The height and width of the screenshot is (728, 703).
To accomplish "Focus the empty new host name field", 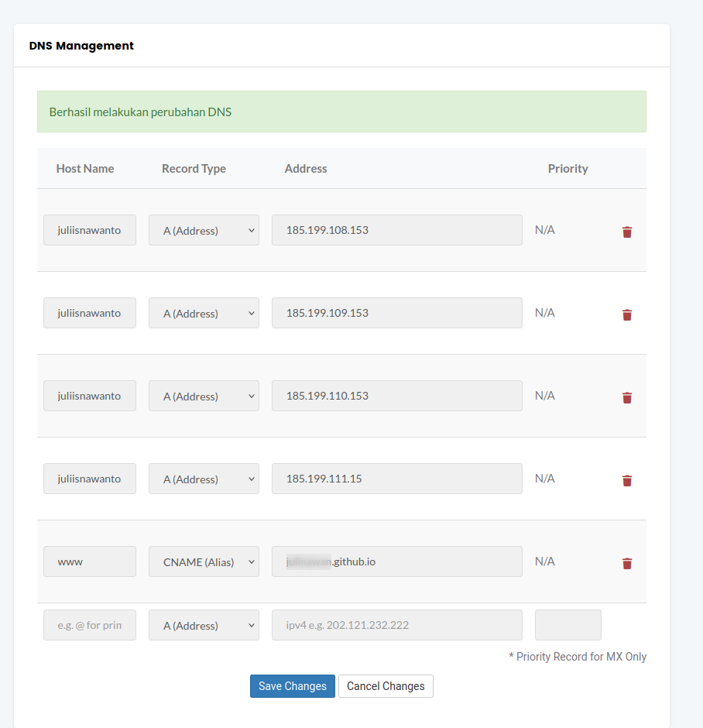I will (90, 625).
